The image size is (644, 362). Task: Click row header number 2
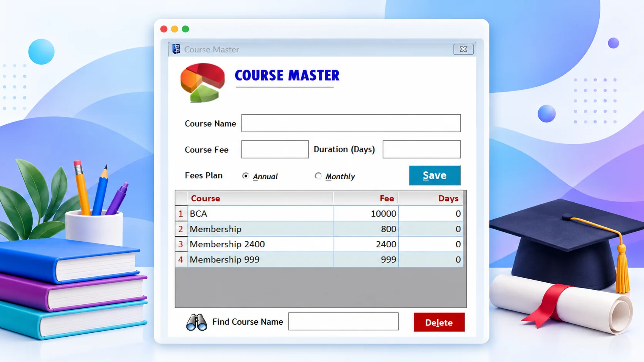tap(181, 229)
